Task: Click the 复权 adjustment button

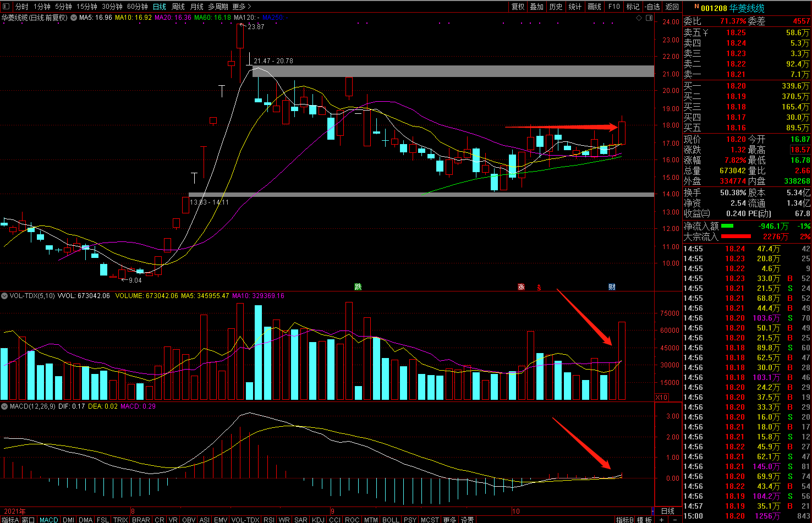Action: (x=518, y=7)
